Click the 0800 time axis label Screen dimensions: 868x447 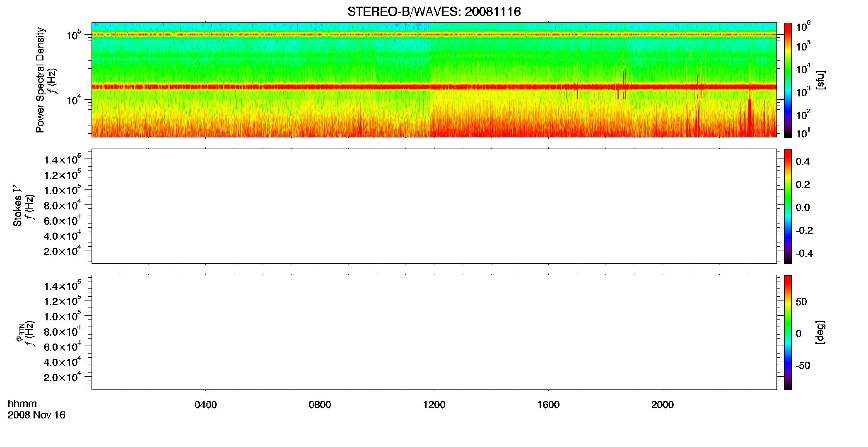click(320, 405)
